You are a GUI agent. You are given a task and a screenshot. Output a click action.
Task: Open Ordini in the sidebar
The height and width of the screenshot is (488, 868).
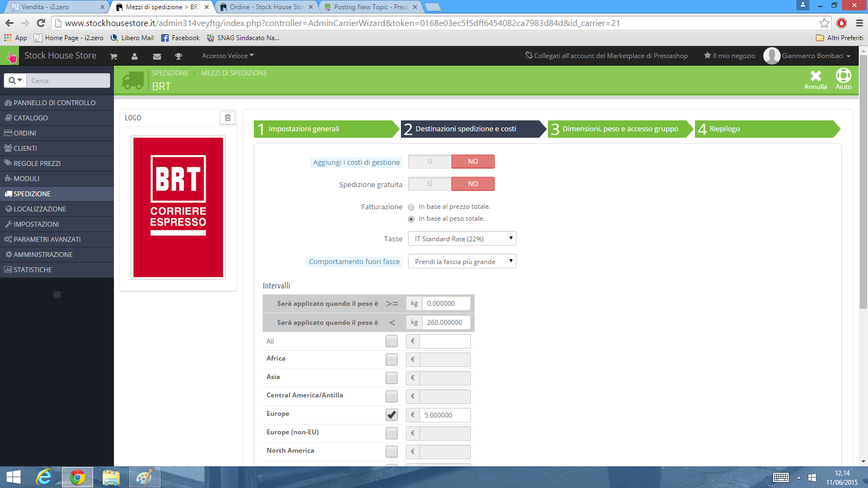[x=57, y=133]
